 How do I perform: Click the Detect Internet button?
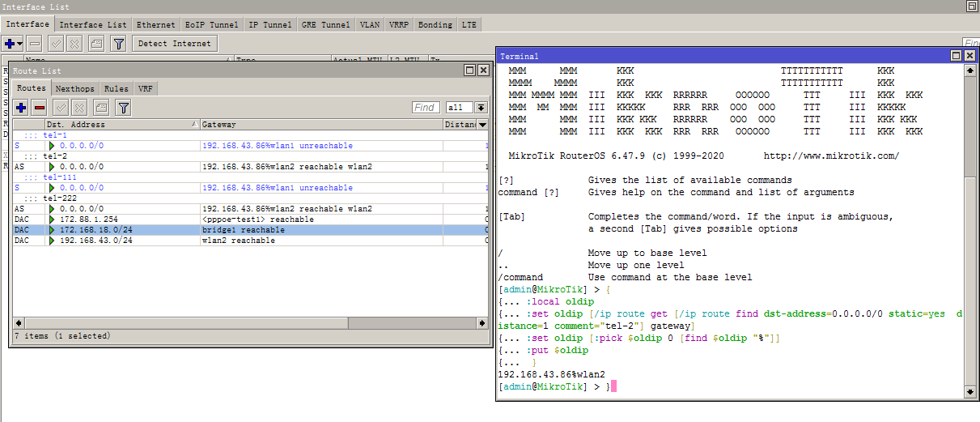tap(174, 44)
